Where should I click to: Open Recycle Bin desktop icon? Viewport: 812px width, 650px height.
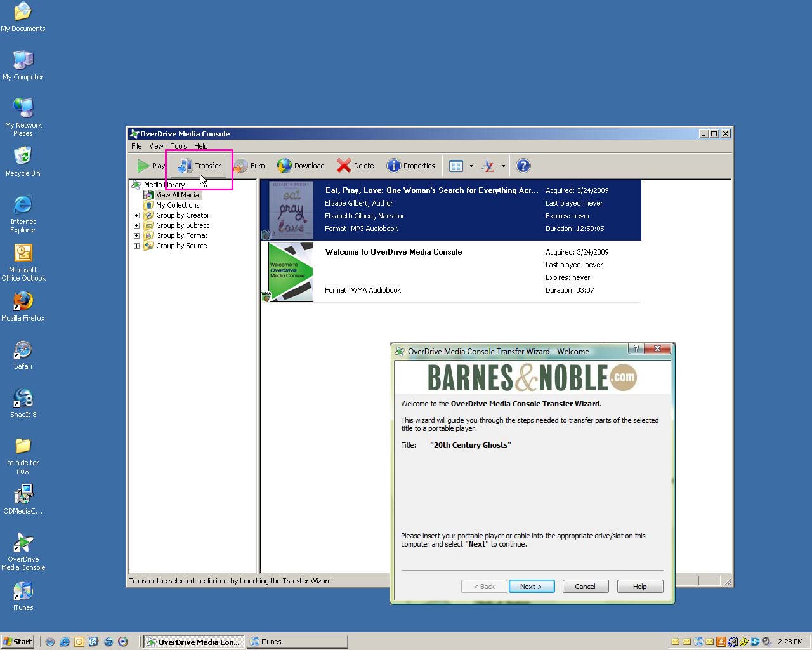pos(23,162)
